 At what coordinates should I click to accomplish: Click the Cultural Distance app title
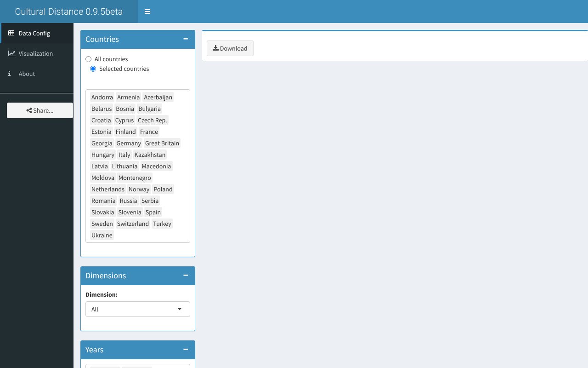[69, 11]
